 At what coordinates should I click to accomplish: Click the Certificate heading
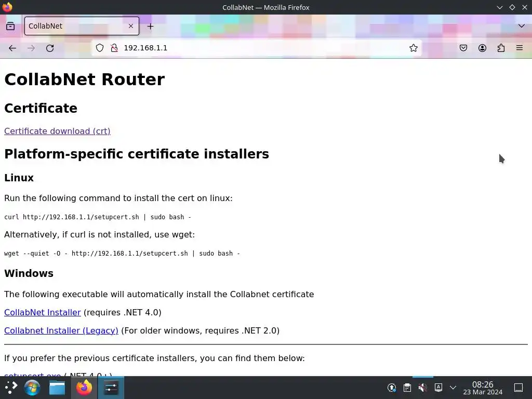coord(41,108)
